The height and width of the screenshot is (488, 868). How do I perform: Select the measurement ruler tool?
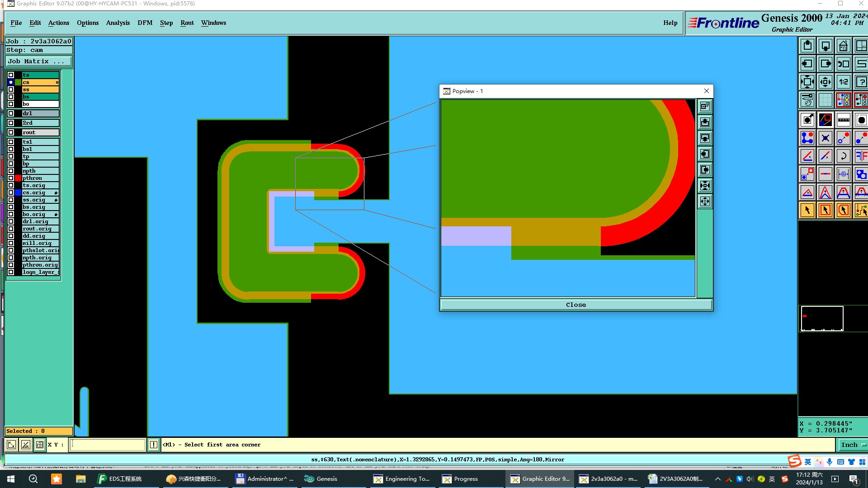[843, 120]
